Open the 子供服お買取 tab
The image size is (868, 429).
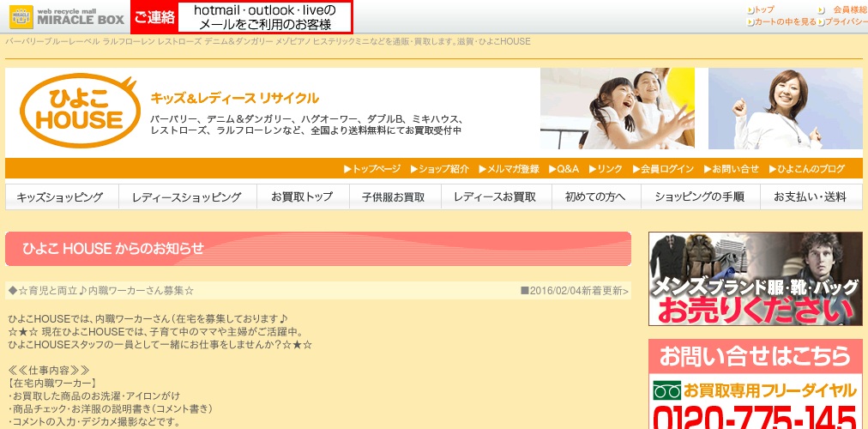pyautogui.click(x=395, y=197)
